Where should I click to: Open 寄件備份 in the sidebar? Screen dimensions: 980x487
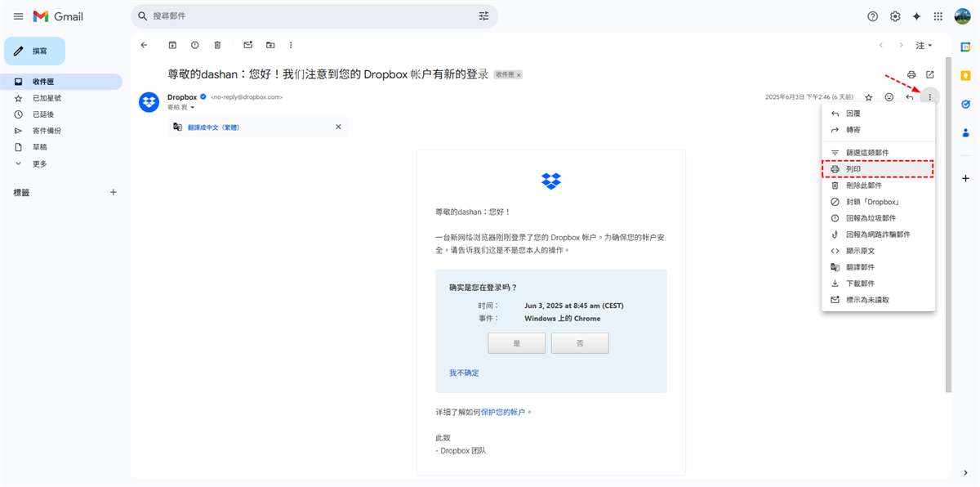point(62,131)
